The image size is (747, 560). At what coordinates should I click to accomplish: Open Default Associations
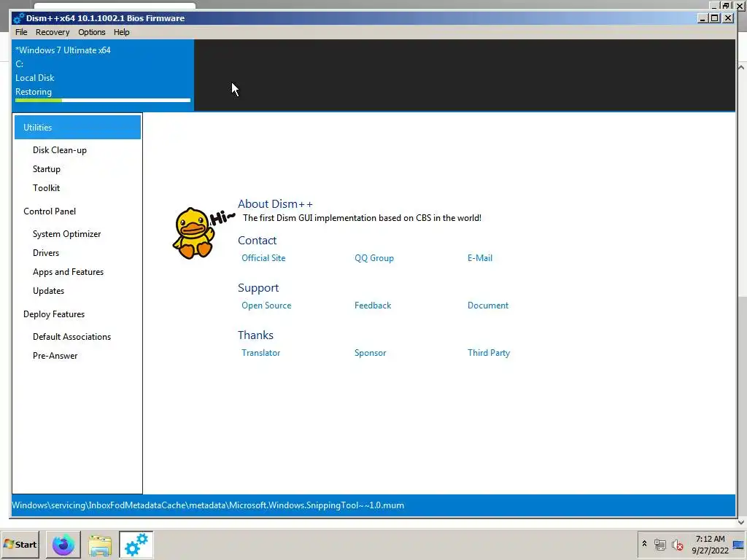coord(72,337)
